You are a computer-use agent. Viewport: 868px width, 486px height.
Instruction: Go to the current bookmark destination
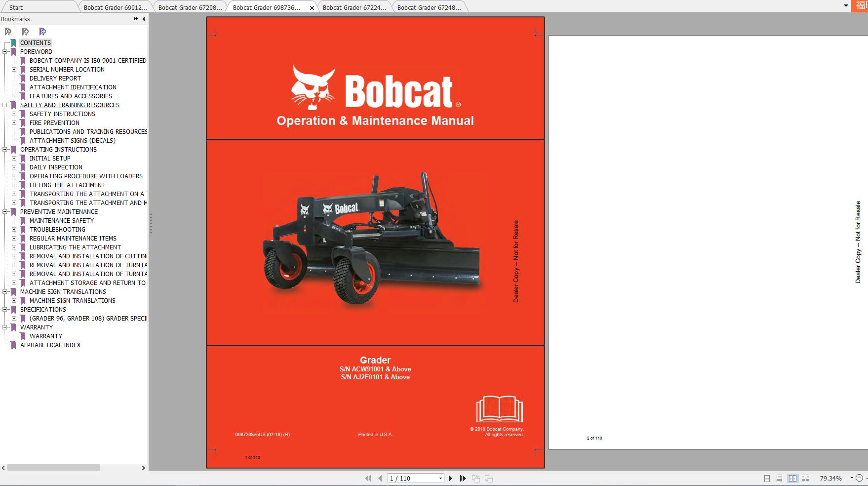tap(42, 31)
